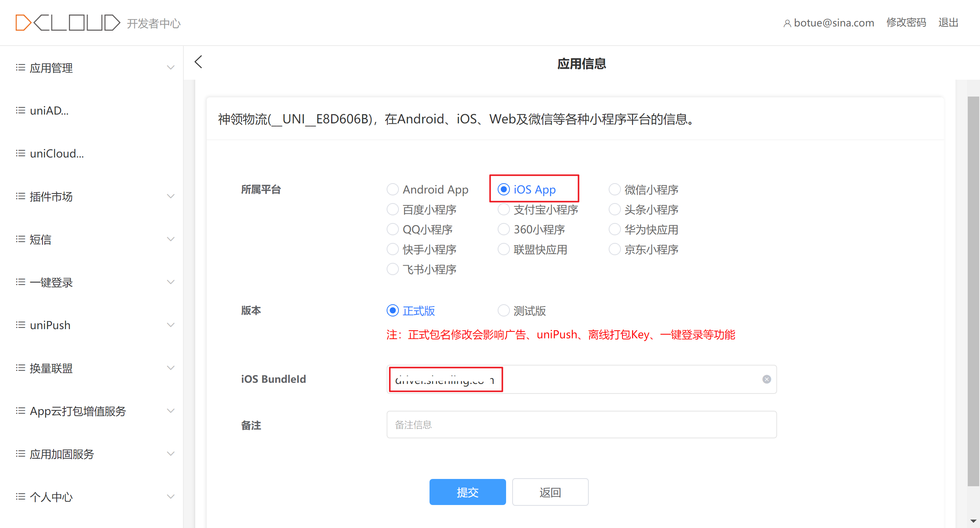The image size is (980, 528).
Task: Choose the 测试版 version radio
Action: click(504, 310)
